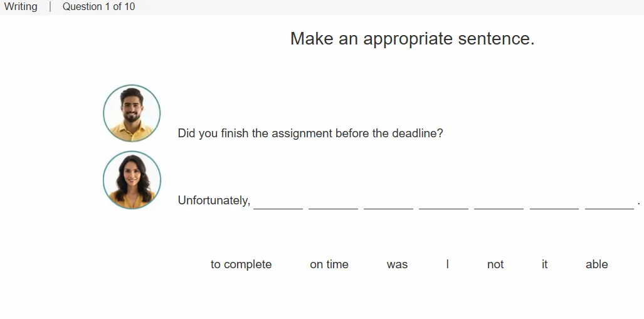The width and height of the screenshot is (644, 319).
Task: Click the man's avatar in yellow shirt
Action: (x=132, y=113)
